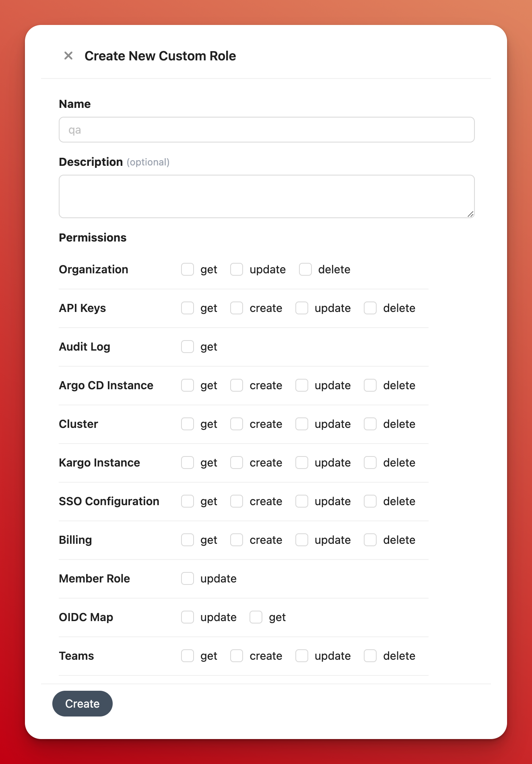Viewport: 532px width, 764px height.
Task: Check Teams create permission
Action: [237, 656]
